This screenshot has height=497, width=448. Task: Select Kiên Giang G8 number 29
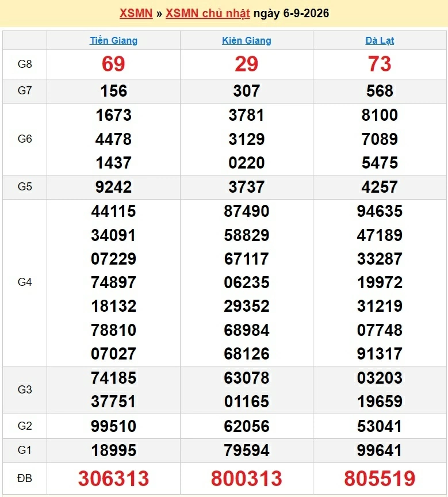tap(247, 64)
